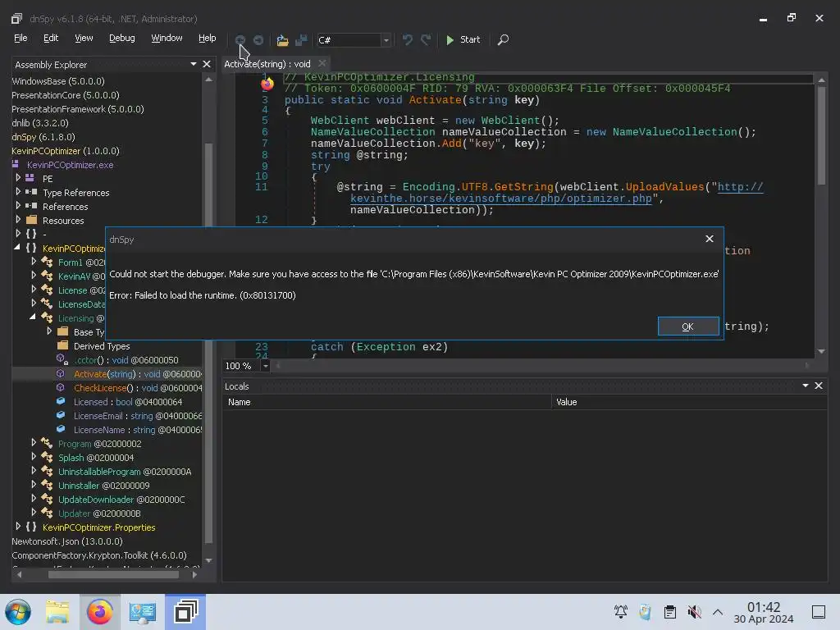The width and height of the screenshot is (840, 630).
Task: Open the Edit menu
Action: point(51,38)
